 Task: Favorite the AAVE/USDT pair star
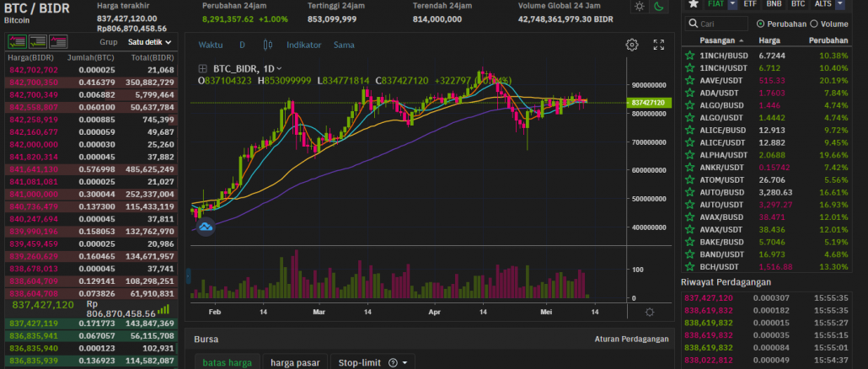[689, 81]
